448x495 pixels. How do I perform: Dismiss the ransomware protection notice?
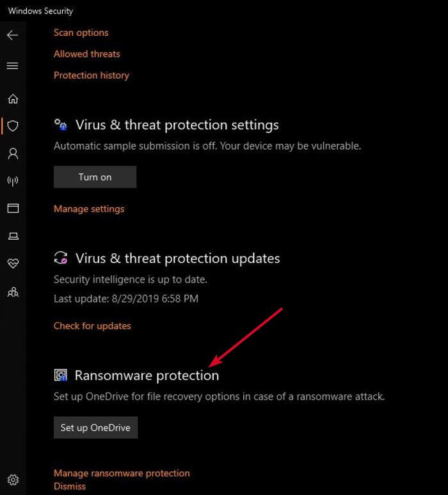point(70,486)
